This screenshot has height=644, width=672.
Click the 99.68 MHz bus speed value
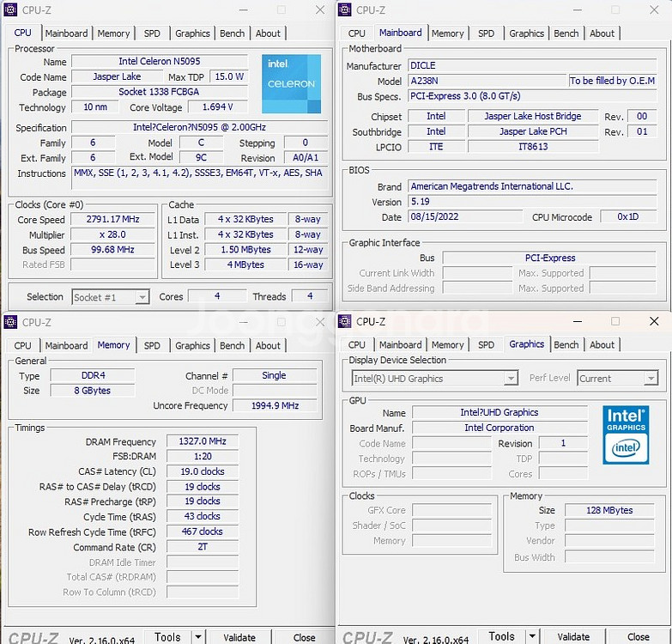coord(112,250)
